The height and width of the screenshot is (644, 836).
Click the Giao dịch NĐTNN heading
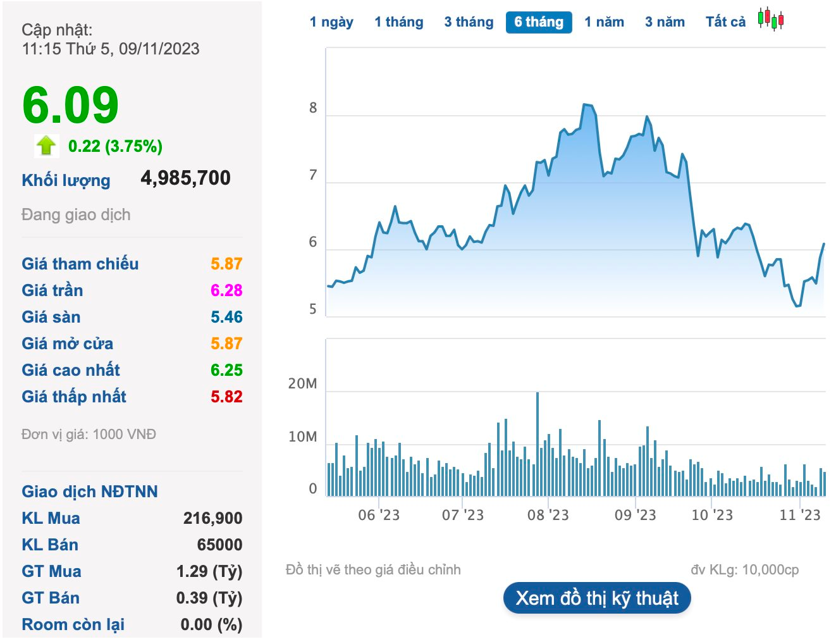pyautogui.click(x=90, y=492)
